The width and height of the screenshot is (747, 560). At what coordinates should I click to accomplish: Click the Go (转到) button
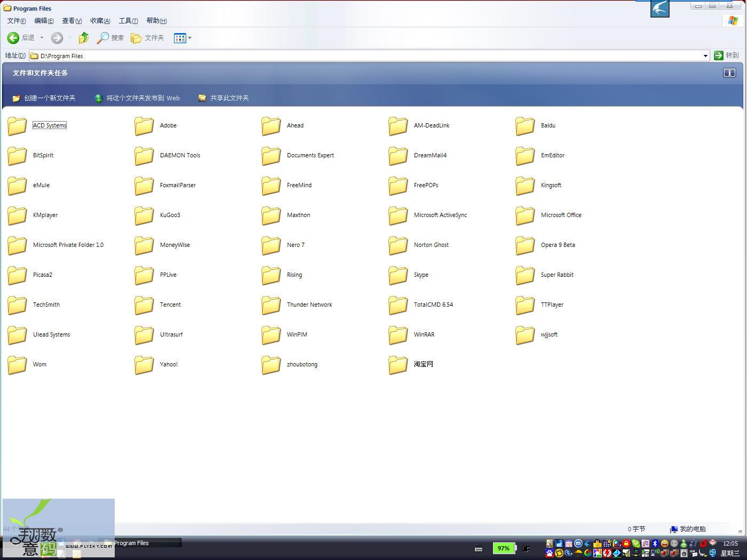[x=726, y=55]
